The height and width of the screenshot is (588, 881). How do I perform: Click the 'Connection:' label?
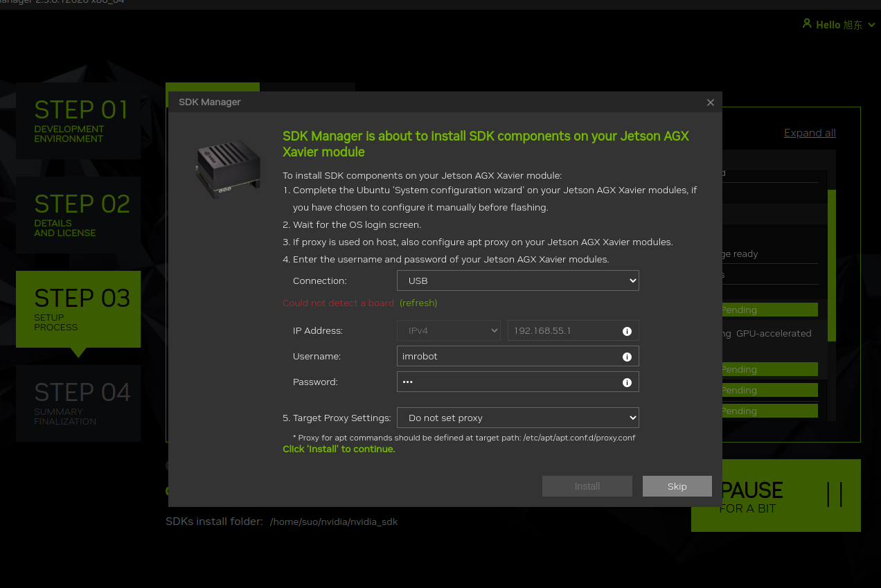320,280
